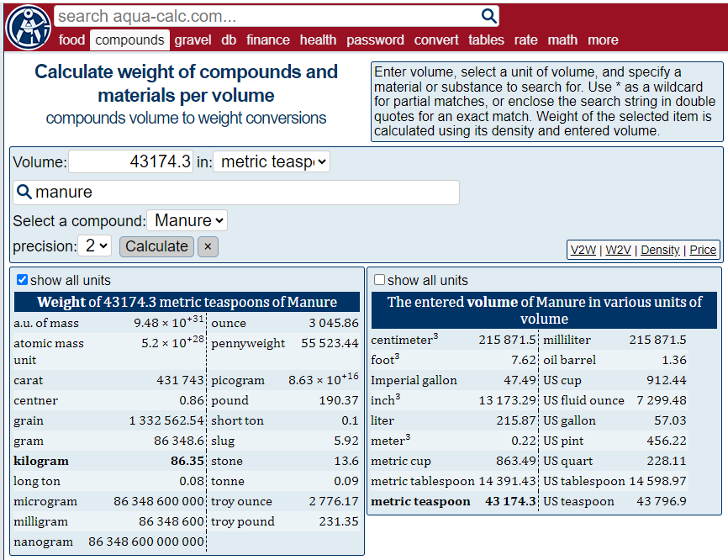Click the Price link
Viewport: 728px width, 560px height.
click(703, 250)
